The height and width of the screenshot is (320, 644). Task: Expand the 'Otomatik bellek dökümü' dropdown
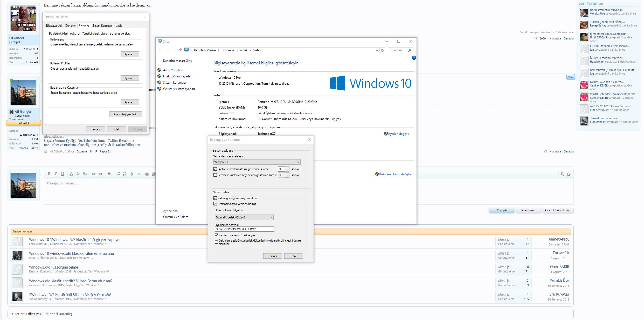(244, 217)
